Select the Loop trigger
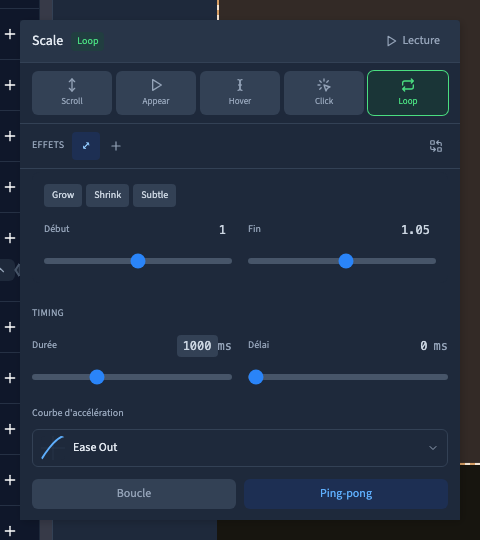480x540 pixels. pos(408,93)
